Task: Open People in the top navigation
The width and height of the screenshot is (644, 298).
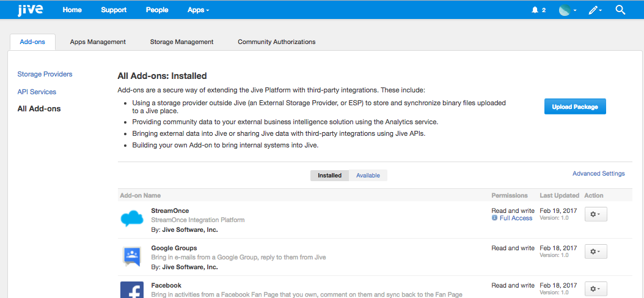Action: 157,10
